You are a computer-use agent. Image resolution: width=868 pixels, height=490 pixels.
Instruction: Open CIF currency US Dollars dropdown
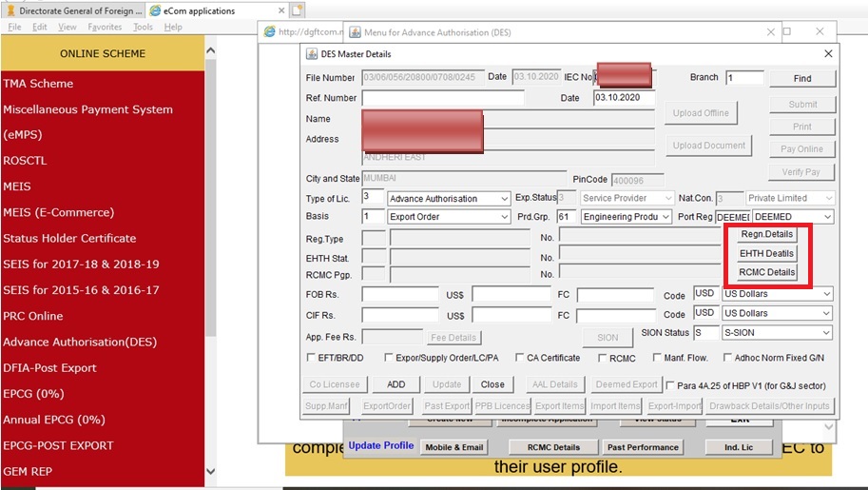pyautogui.click(x=778, y=313)
